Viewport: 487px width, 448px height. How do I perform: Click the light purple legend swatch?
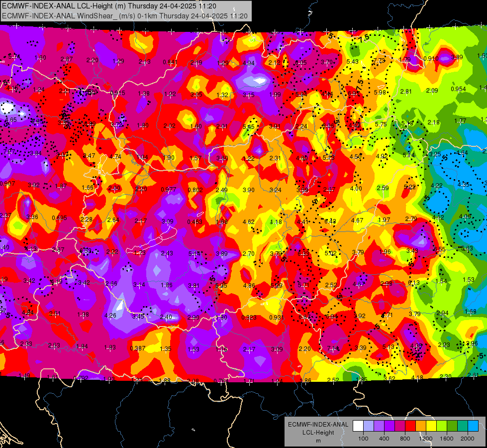379,426
